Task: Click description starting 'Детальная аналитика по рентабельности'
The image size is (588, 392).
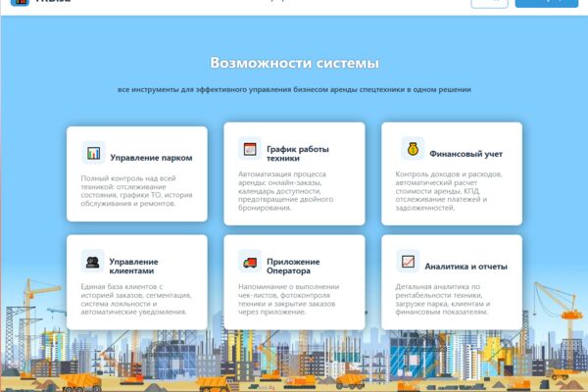Action: point(443,299)
